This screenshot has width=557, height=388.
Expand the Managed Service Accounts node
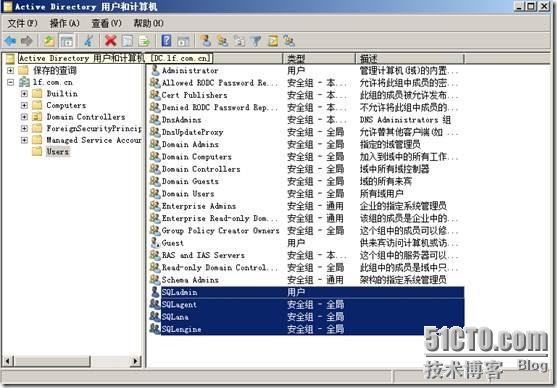pos(24,140)
